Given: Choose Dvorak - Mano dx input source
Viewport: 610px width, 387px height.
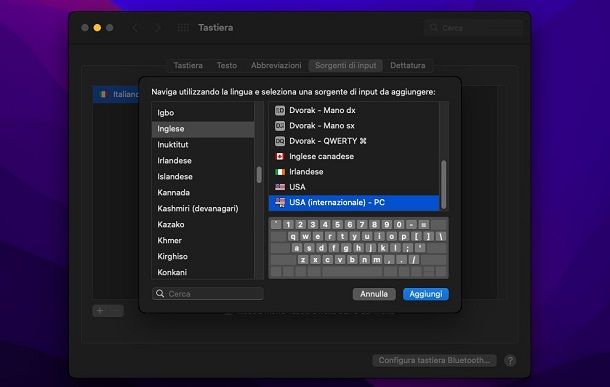Looking at the screenshot, I should pos(354,110).
